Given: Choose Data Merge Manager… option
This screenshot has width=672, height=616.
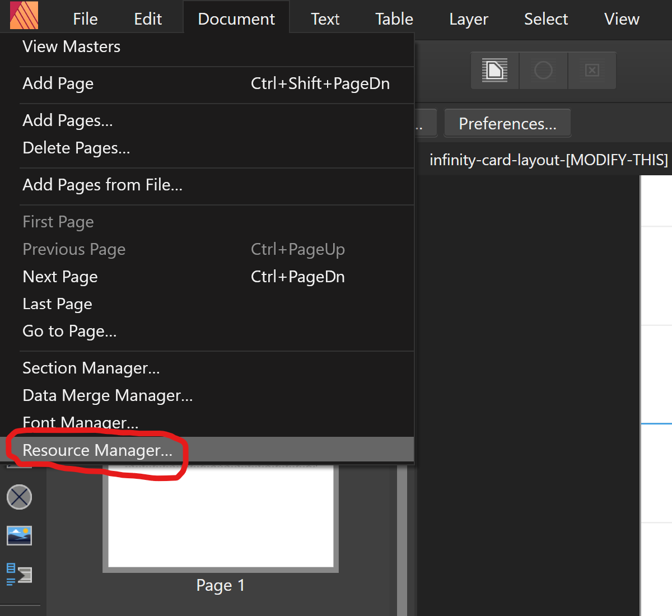Looking at the screenshot, I should click(108, 395).
